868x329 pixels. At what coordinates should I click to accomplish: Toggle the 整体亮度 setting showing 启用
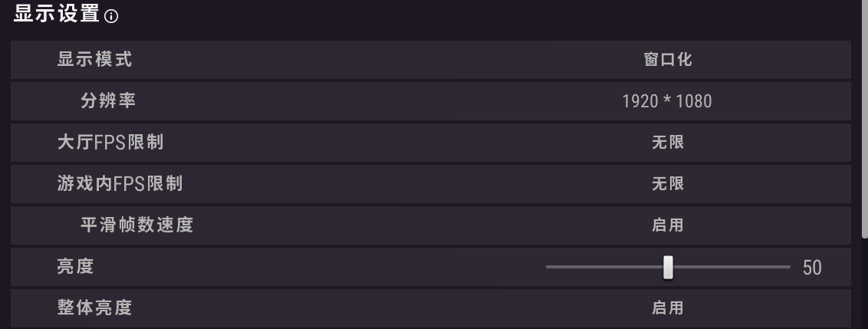coord(667,308)
